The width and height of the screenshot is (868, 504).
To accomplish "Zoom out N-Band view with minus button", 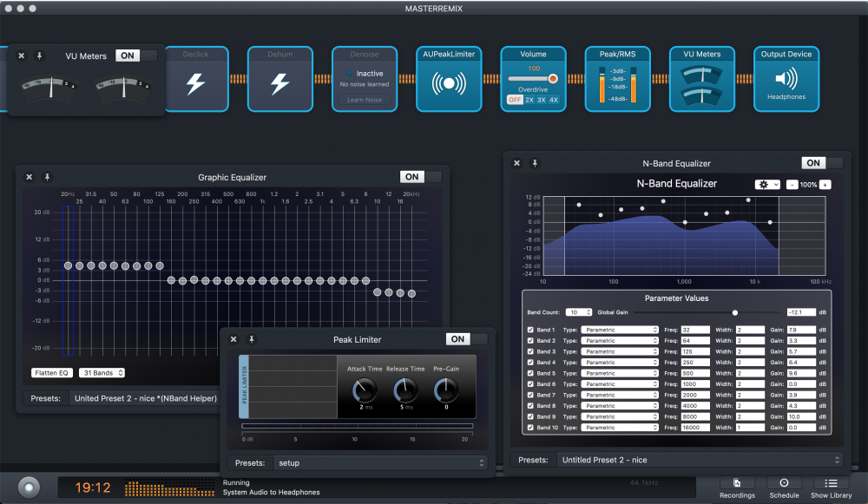I will [792, 185].
